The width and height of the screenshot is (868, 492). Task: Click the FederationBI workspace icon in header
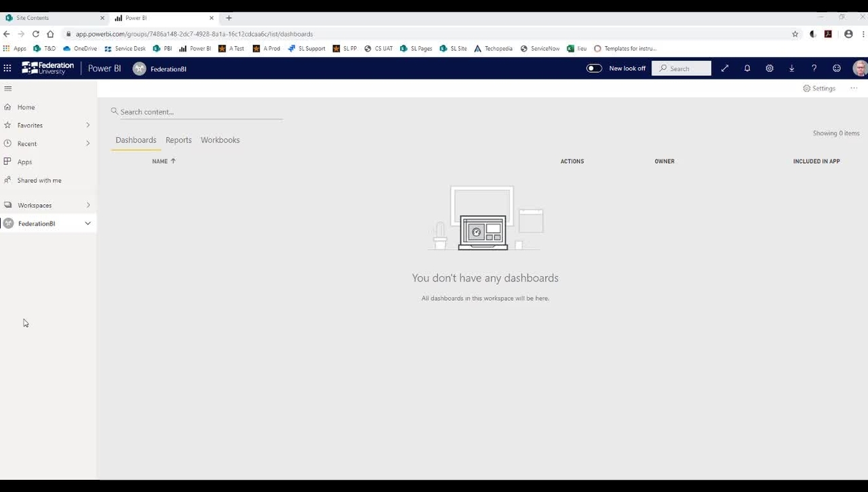139,69
